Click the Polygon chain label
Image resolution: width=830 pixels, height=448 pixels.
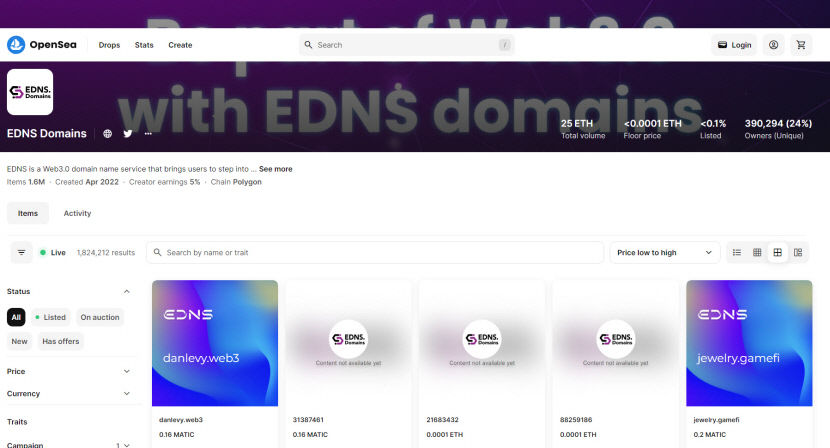pos(247,182)
